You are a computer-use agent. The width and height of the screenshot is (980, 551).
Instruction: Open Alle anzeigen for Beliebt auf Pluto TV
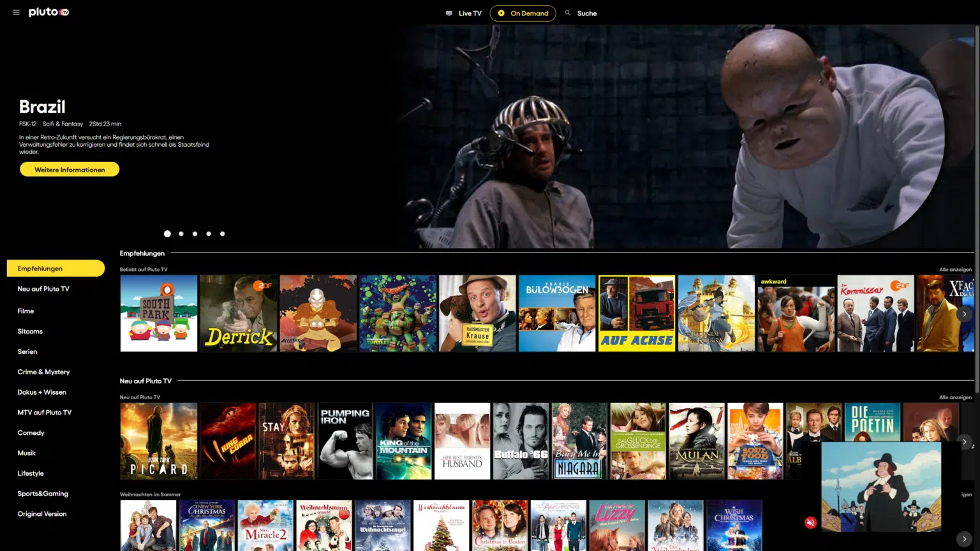pyautogui.click(x=955, y=270)
